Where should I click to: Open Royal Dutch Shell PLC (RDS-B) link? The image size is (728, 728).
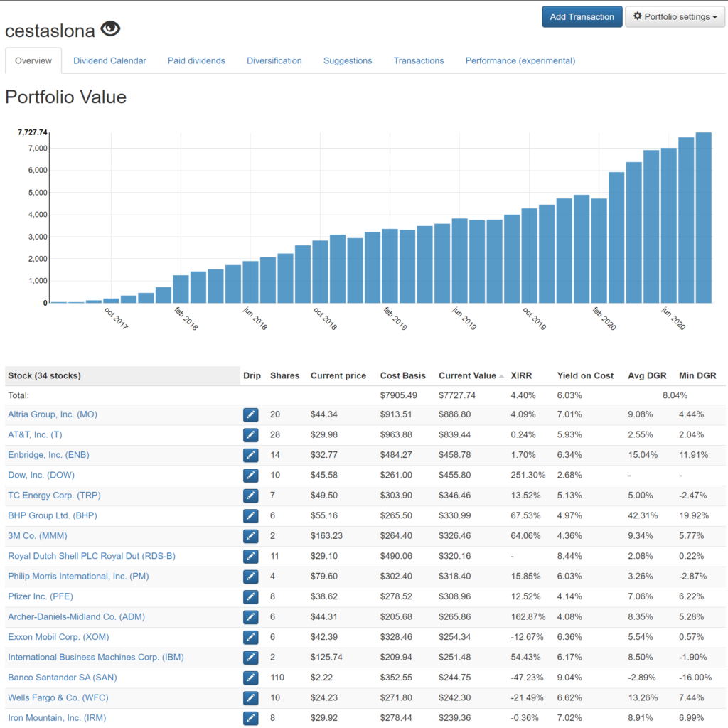tap(92, 556)
